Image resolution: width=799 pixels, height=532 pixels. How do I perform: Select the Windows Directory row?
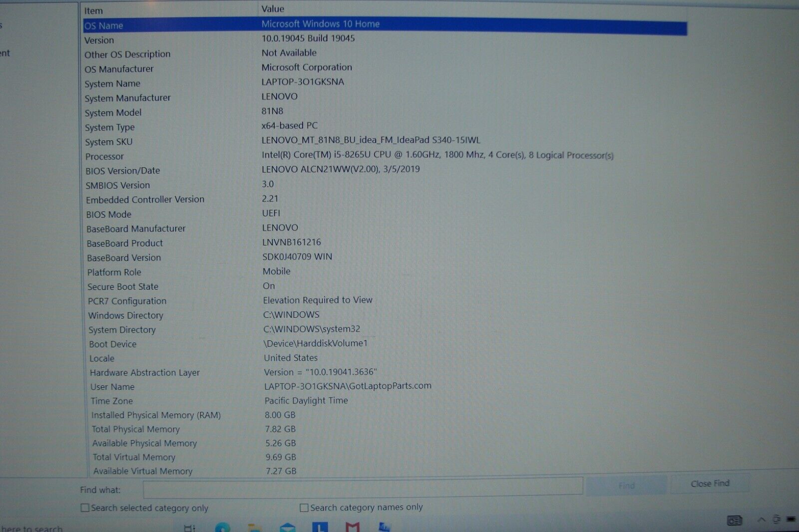[385, 315]
